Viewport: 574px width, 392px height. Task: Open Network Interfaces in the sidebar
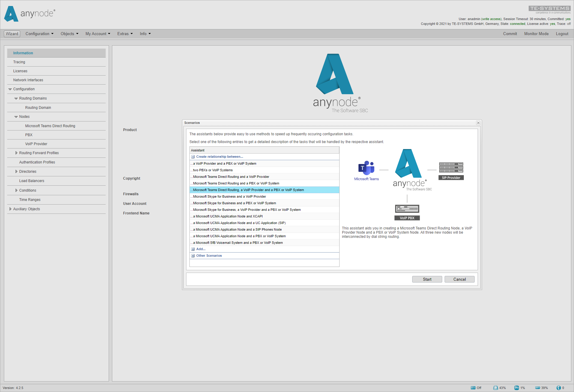tap(56, 80)
